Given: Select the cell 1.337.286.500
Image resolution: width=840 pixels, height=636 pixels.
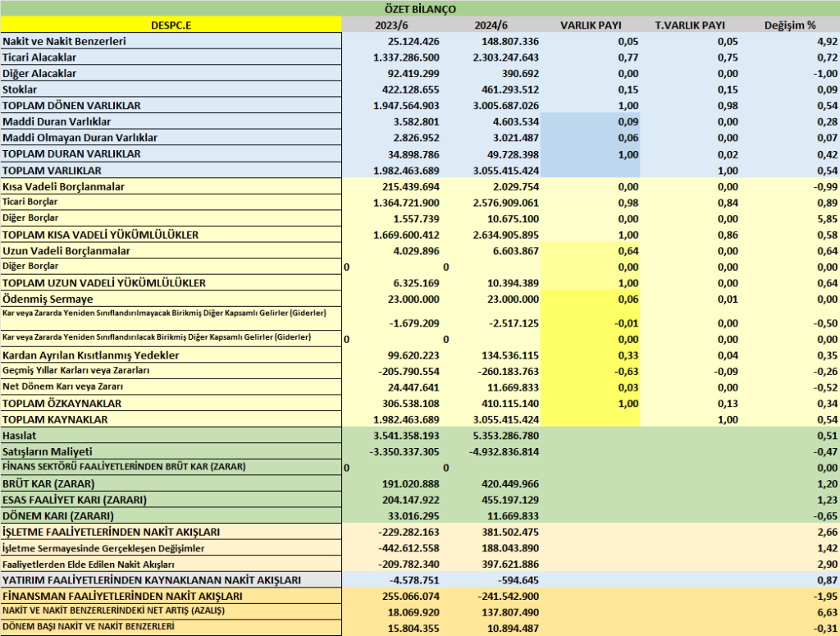Looking at the screenshot, I should [407, 57].
